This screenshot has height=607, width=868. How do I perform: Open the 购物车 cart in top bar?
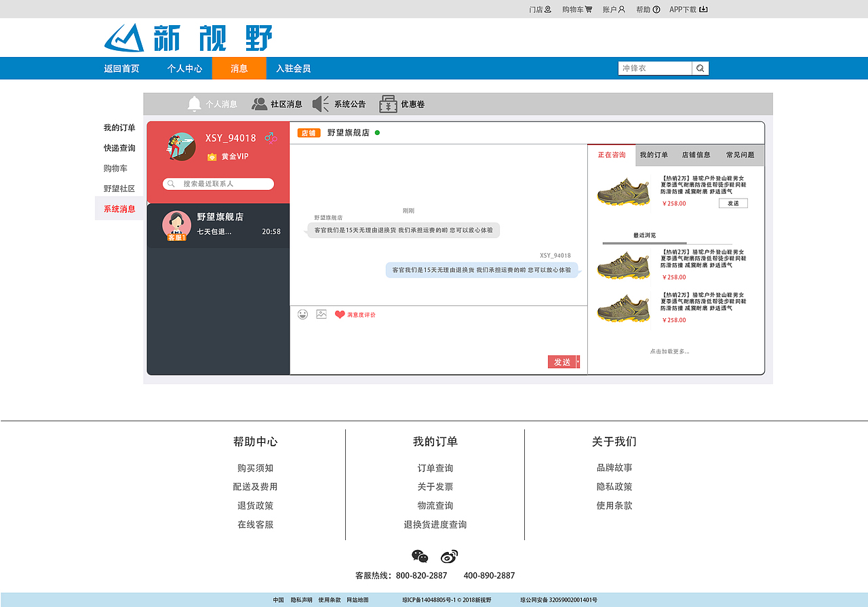click(577, 9)
